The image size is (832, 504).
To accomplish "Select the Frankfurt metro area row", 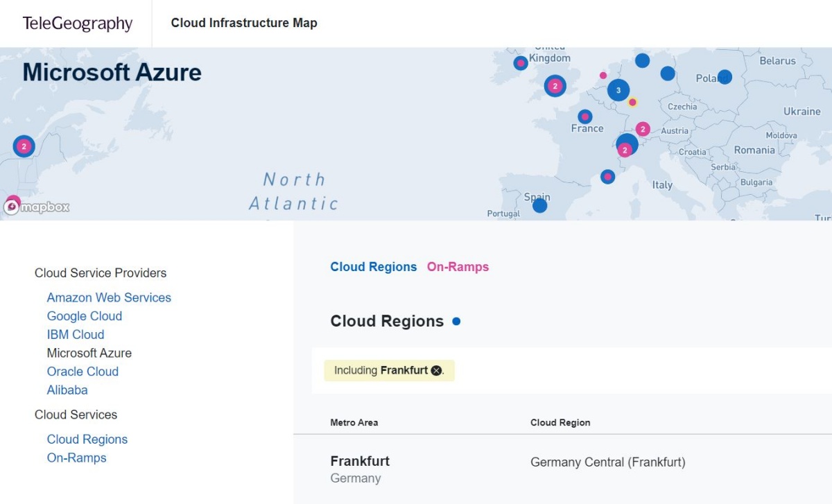I will pyautogui.click(x=562, y=469).
